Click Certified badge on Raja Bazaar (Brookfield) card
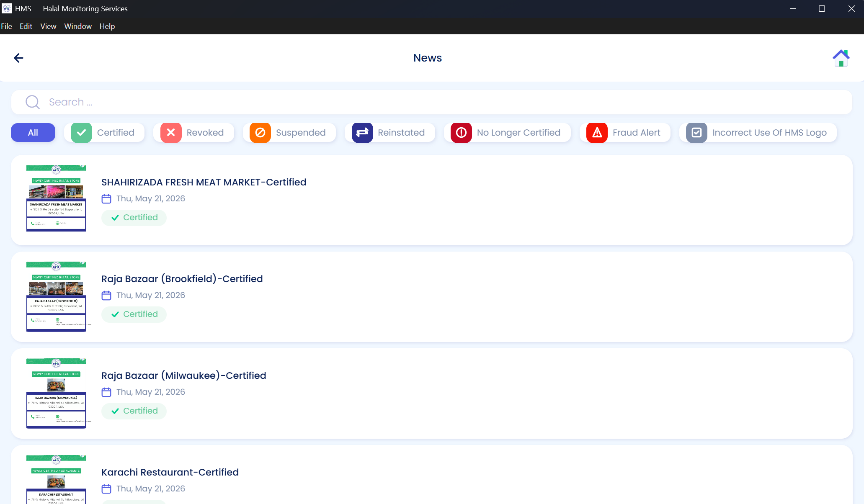The height and width of the screenshot is (504, 864). (134, 314)
